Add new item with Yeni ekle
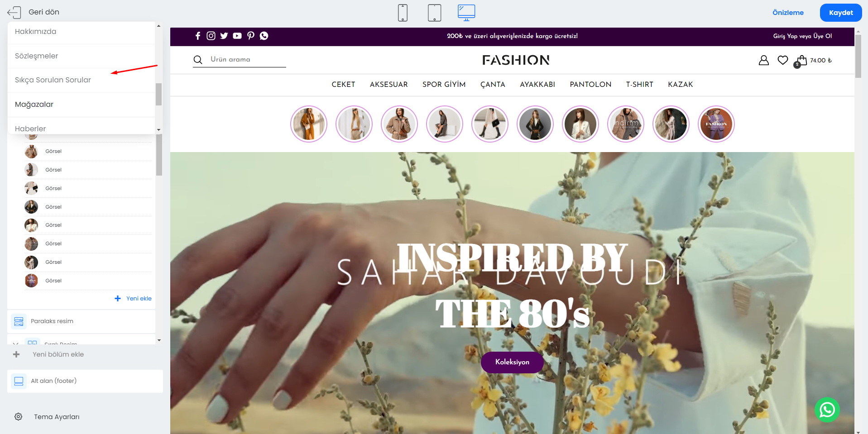 [133, 299]
